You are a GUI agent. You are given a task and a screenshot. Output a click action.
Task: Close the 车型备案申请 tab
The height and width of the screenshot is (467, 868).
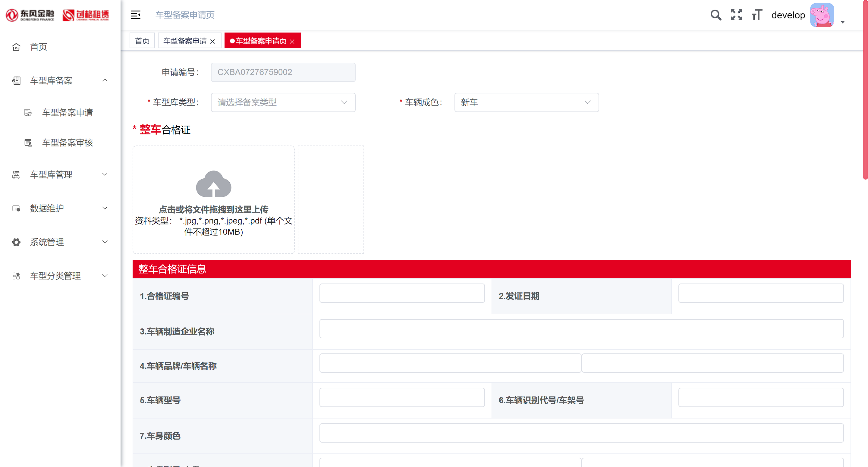tap(212, 42)
